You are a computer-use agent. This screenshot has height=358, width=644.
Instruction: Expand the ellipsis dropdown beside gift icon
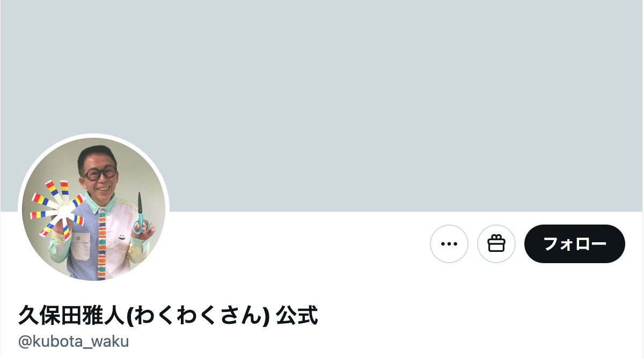click(x=449, y=244)
